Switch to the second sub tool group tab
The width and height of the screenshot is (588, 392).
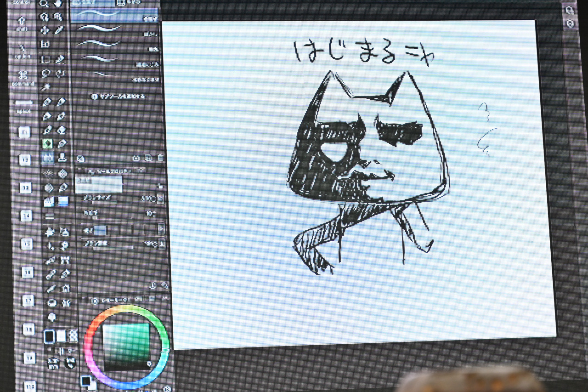(129, 2)
